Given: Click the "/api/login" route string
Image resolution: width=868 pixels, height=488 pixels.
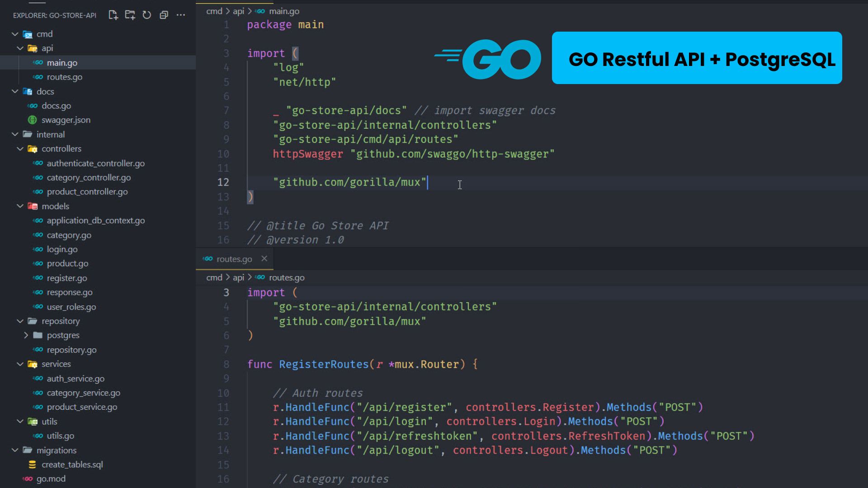Looking at the screenshot, I should point(395,422).
